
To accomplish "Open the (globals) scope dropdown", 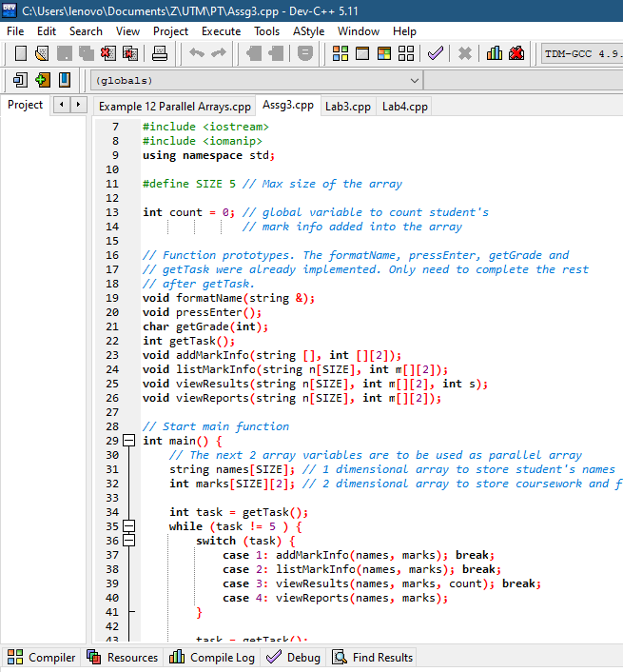I will pos(414,81).
